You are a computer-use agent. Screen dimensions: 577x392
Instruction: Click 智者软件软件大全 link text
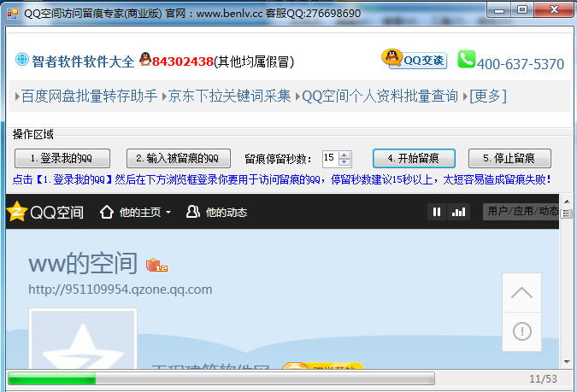coord(83,61)
